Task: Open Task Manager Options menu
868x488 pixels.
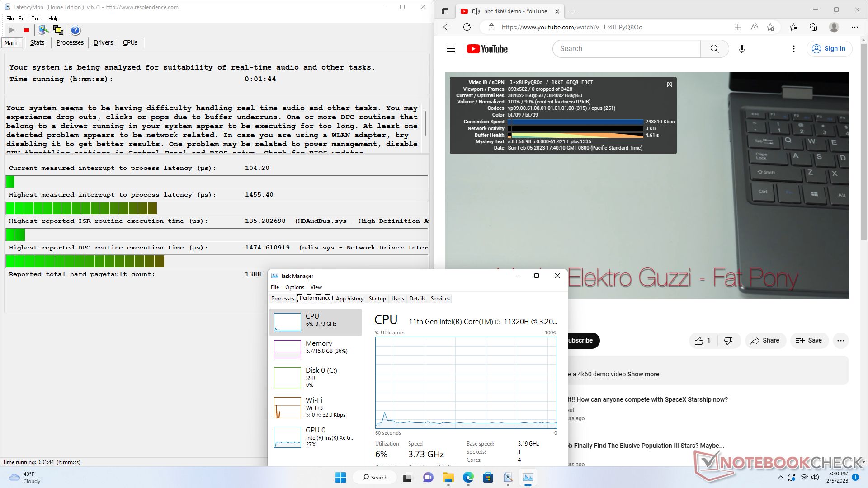Action: tap(294, 287)
